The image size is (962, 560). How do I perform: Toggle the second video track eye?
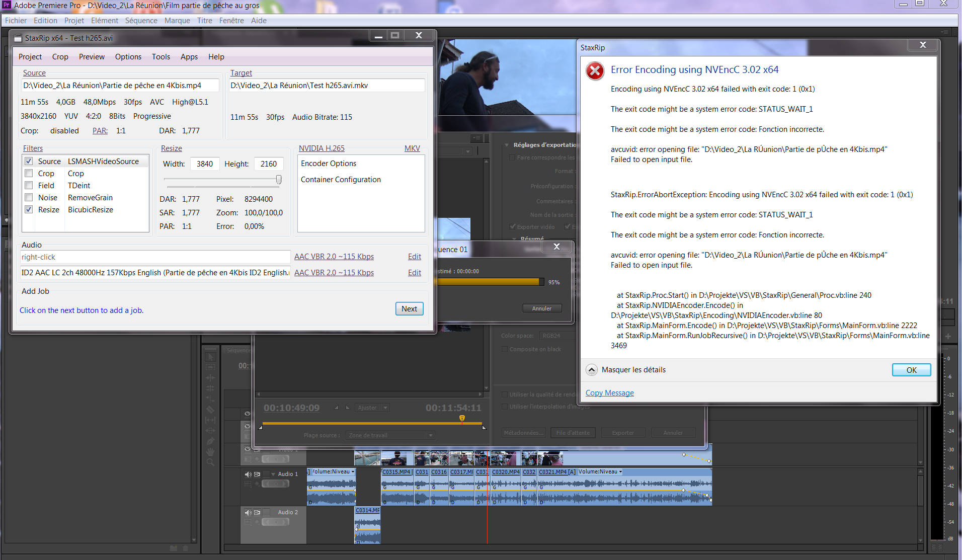pyautogui.click(x=248, y=426)
